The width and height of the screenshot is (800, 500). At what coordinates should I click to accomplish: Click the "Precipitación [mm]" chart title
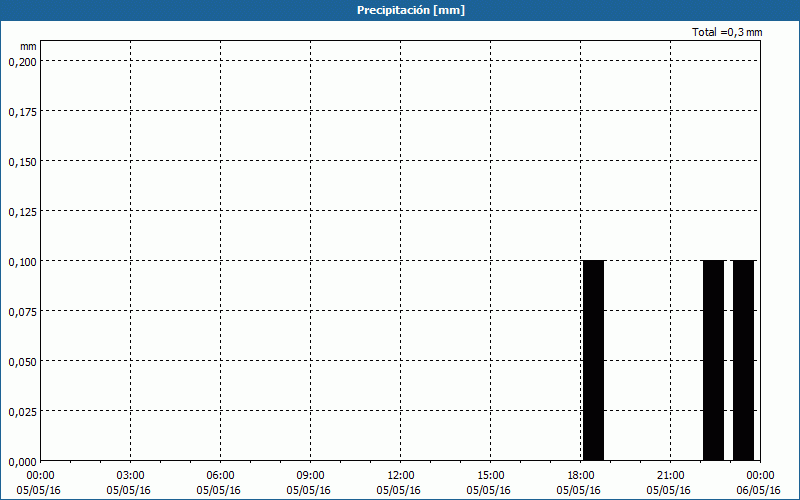click(411, 10)
